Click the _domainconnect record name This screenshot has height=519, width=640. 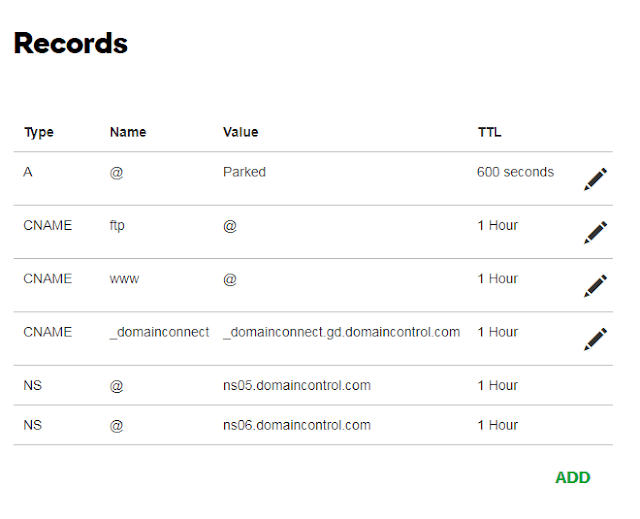click(160, 332)
